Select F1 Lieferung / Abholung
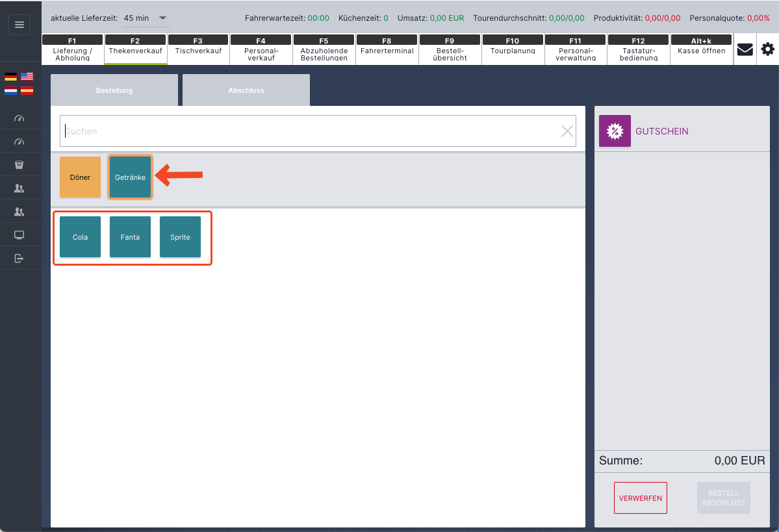 [x=73, y=49]
